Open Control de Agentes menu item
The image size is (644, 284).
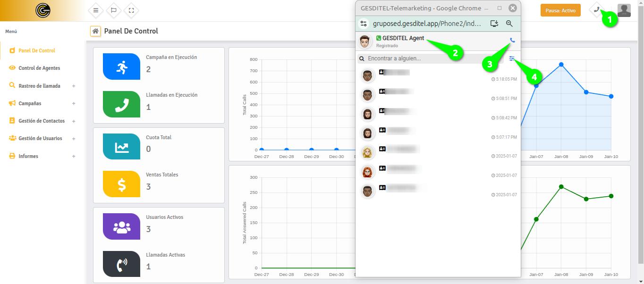click(39, 68)
